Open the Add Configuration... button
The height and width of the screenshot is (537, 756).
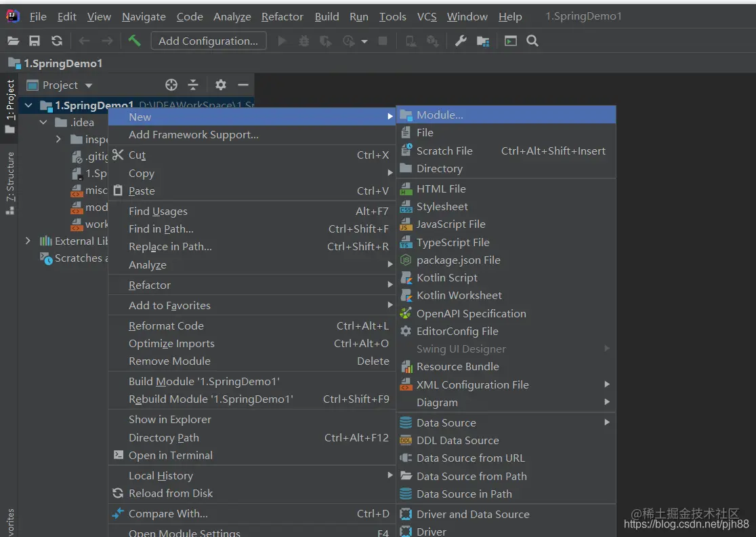pyautogui.click(x=208, y=41)
